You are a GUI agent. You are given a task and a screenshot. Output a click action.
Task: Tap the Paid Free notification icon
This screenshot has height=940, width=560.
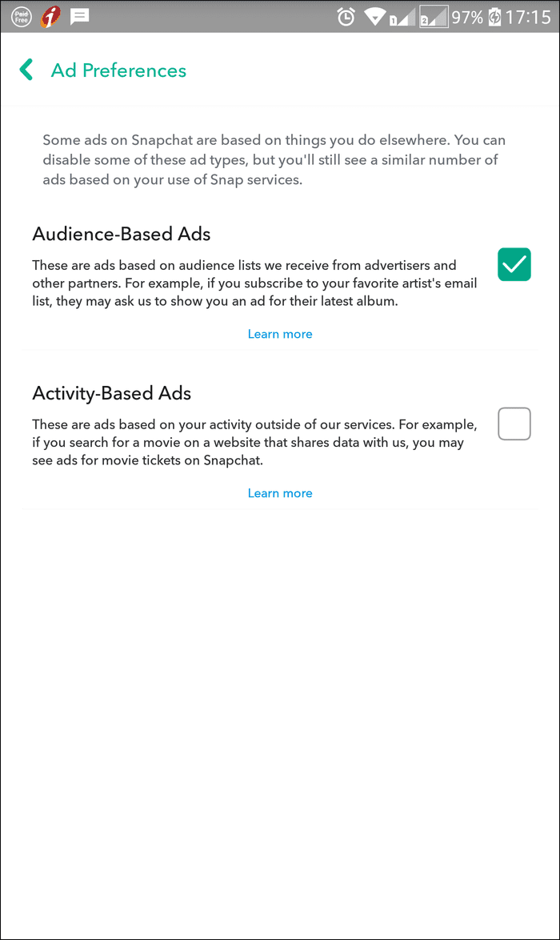(x=22, y=17)
